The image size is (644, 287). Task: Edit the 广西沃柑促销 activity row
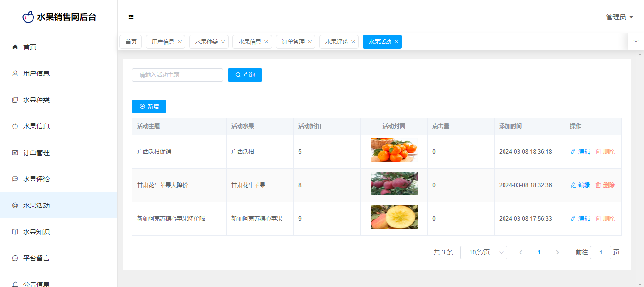pos(580,152)
